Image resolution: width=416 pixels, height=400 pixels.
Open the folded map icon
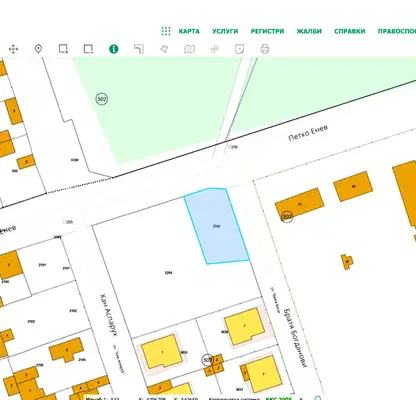point(189,49)
